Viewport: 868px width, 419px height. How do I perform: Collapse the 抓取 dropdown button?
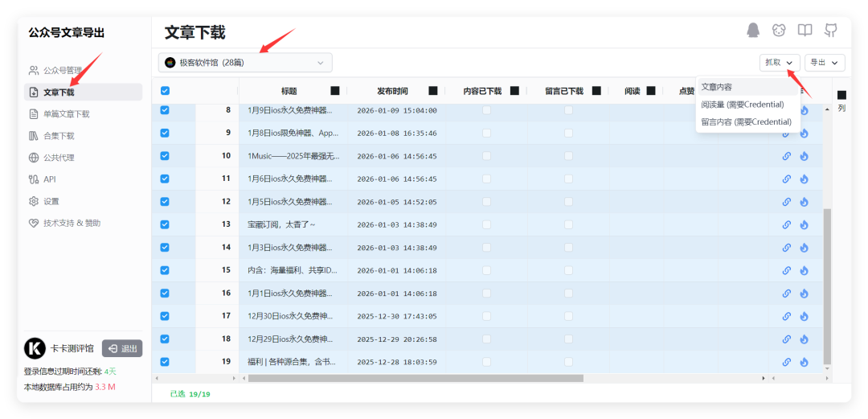(x=780, y=63)
